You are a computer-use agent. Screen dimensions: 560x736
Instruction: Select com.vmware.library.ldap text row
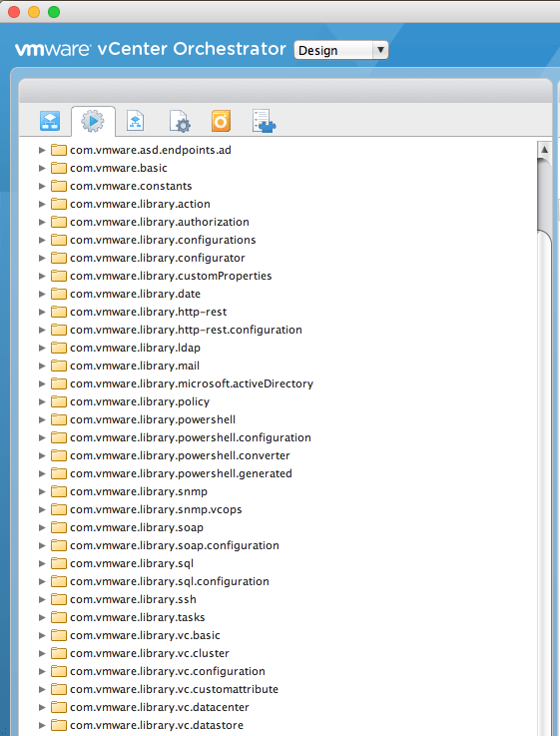click(x=135, y=348)
